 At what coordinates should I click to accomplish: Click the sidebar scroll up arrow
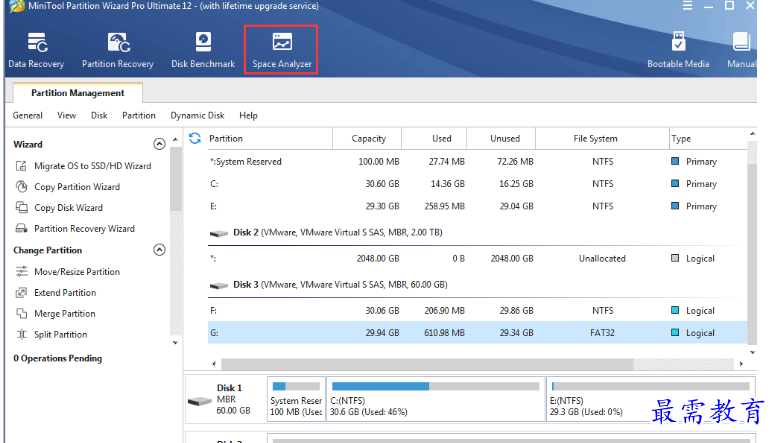click(x=176, y=140)
